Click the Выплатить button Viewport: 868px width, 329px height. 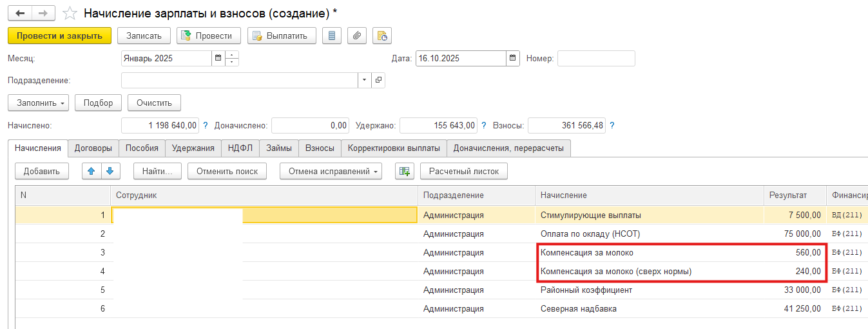(282, 35)
